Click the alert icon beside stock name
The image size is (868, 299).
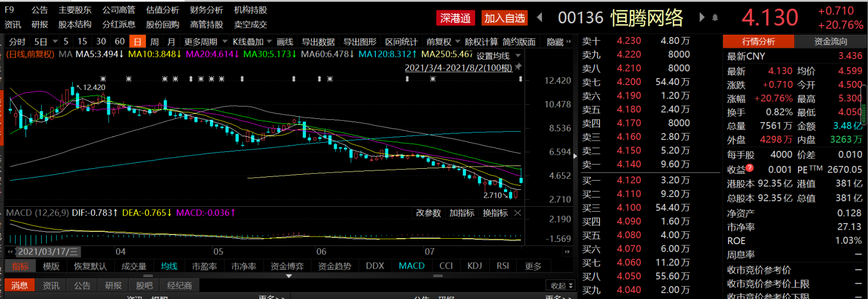click(715, 18)
